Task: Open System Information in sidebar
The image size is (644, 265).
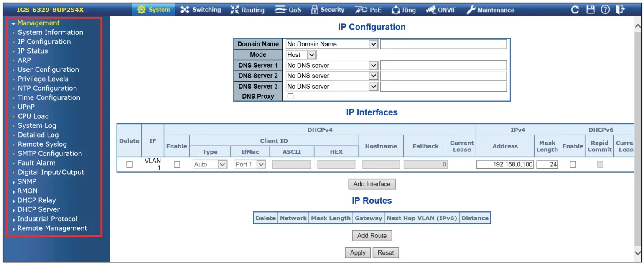Action: point(50,32)
